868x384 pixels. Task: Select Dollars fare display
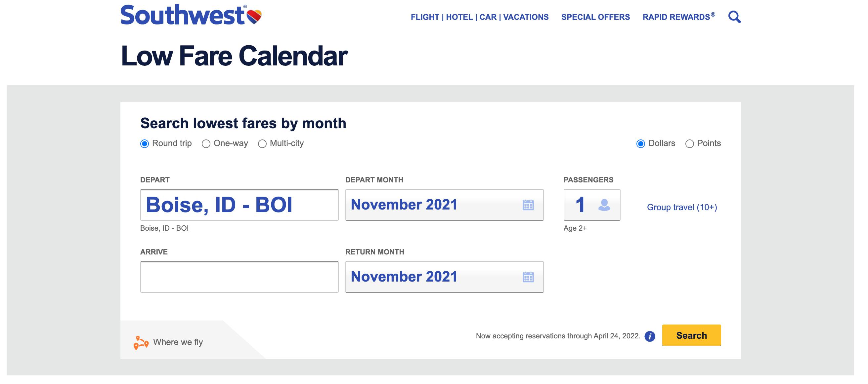(640, 144)
